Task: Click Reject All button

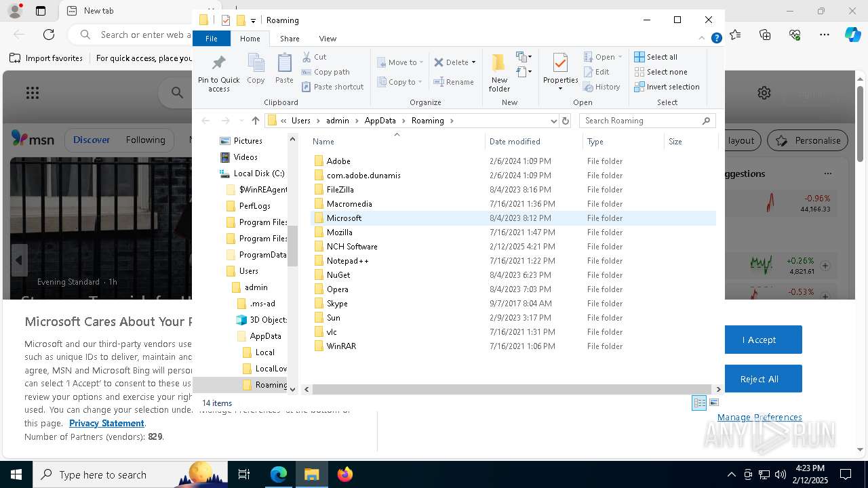Action: pyautogui.click(x=759, y=379)
